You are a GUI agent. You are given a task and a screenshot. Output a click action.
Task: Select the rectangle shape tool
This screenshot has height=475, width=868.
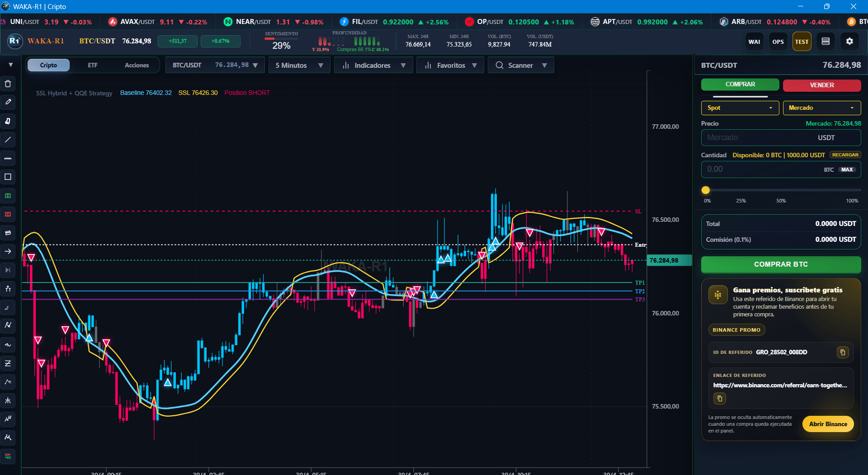[8, 177]
